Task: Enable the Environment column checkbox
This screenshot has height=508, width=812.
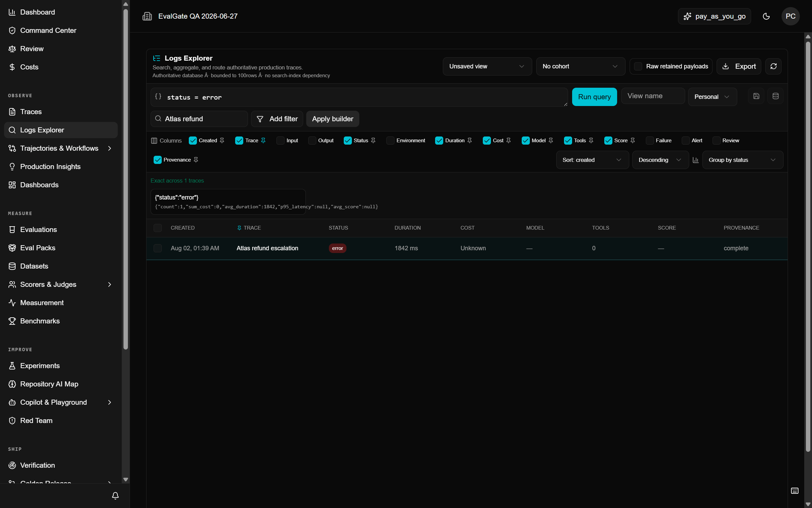Action: [390, 141]
